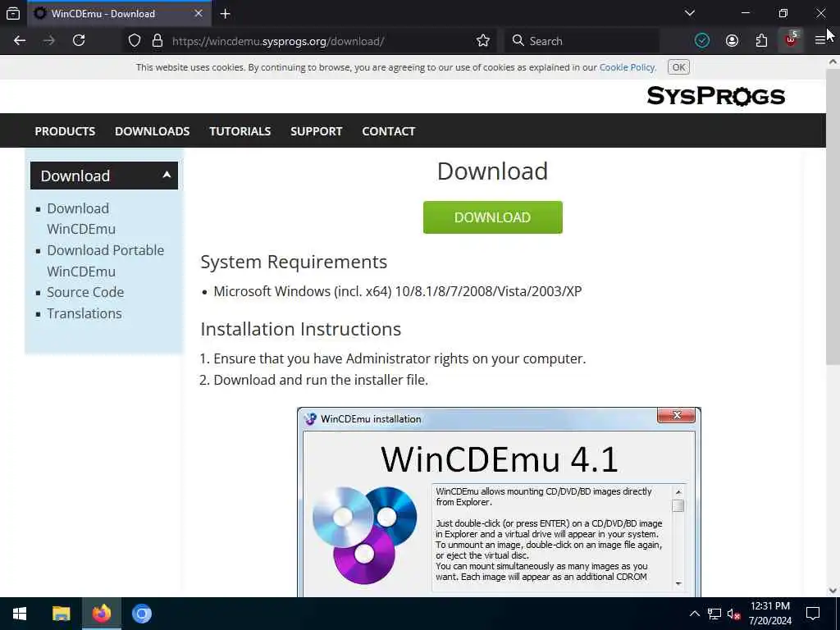Image resolution: width=840 pixels, height=630 pixels.
Task: Open the CONTACT menu item
Action: tap(388, 131)
